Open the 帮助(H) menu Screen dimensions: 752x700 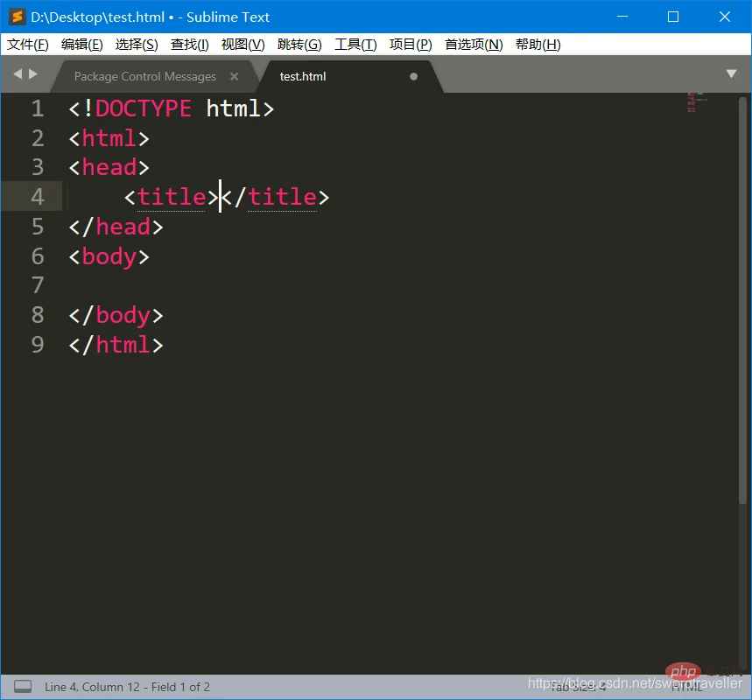(x=538, y=45)
